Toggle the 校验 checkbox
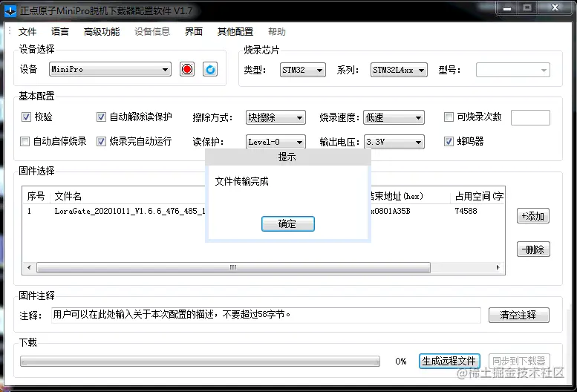The height and width of the screenshot is (392, 577). click(x=26, y=117)
